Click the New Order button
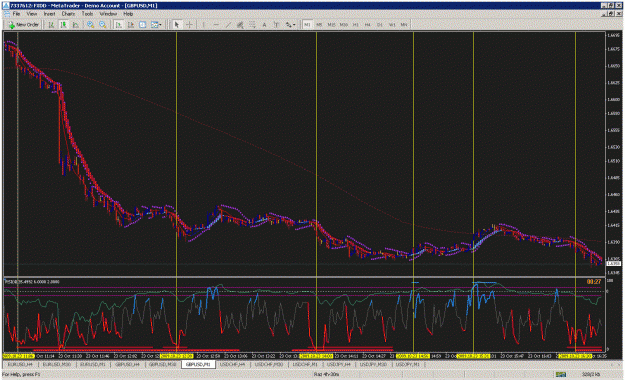The image size is (625, 380). 24,25
